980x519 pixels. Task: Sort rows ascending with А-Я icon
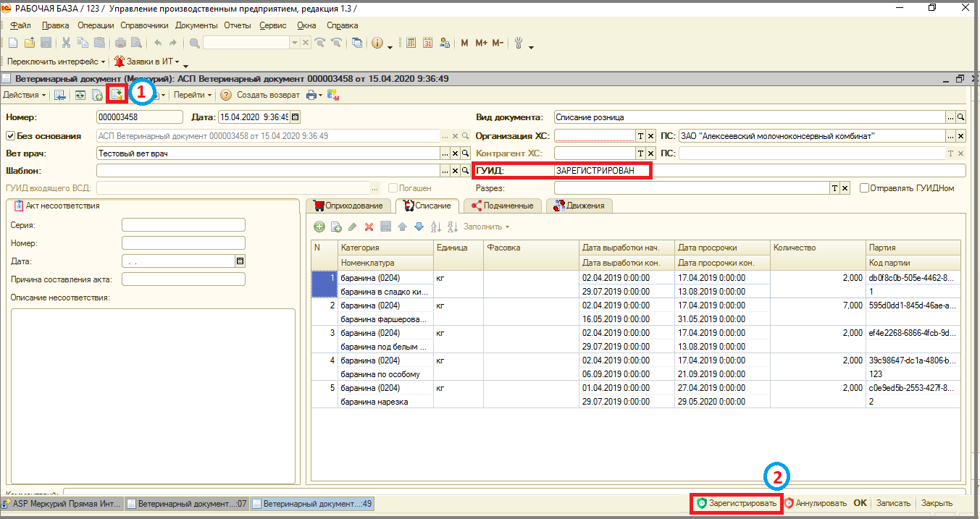pos(435,227)
